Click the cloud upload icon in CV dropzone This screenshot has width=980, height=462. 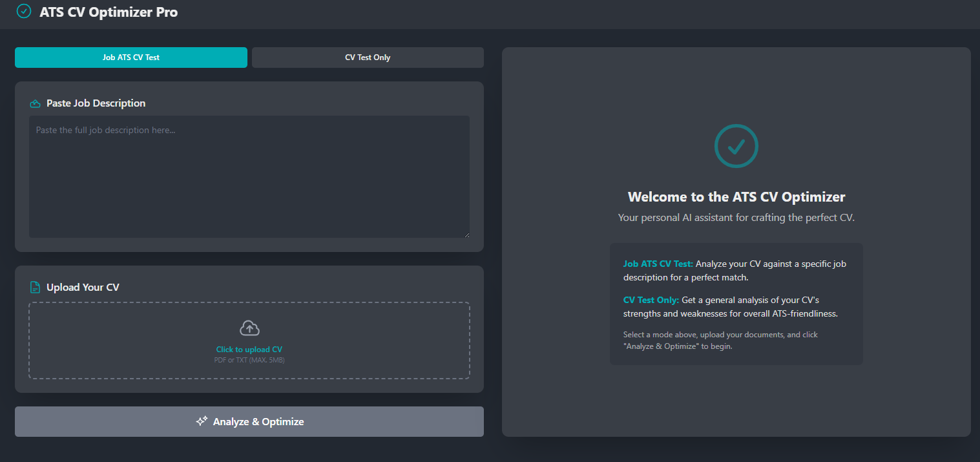tap(249, 328)
